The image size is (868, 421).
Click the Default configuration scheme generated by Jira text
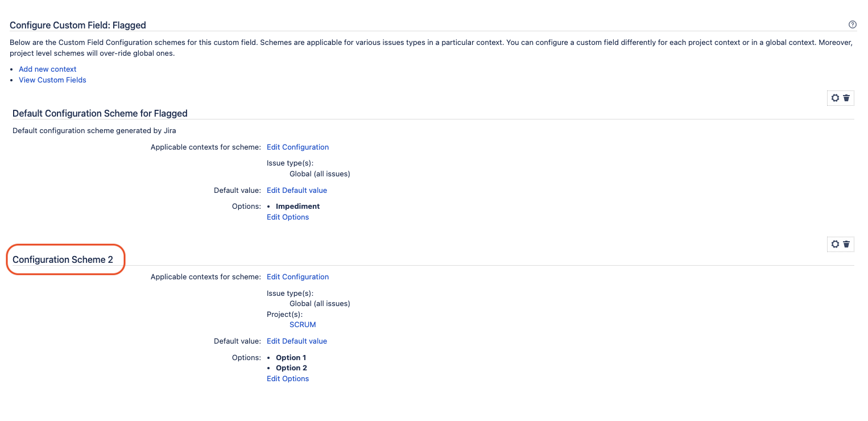[94, 130]
